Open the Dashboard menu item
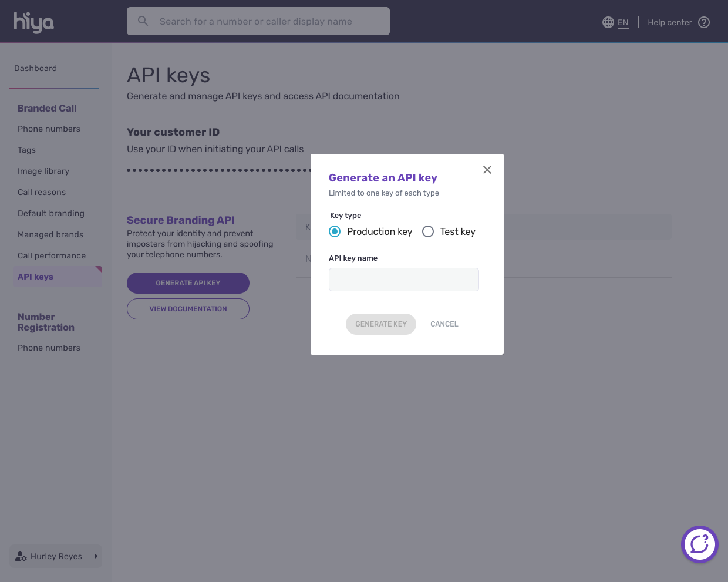The width and height of the screenshot is (728, 582). click(x=35, y=68)
